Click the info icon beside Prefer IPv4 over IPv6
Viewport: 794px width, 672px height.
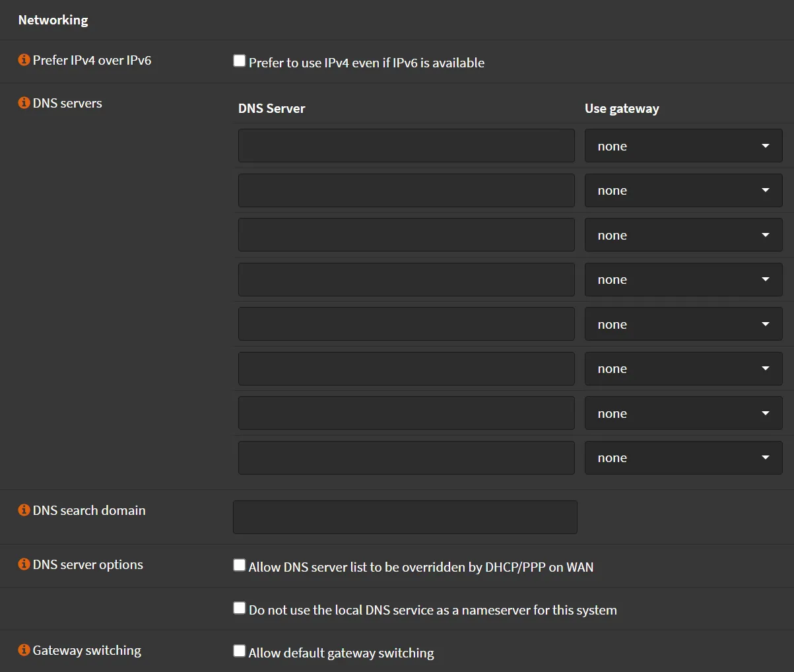pos(24,59)
